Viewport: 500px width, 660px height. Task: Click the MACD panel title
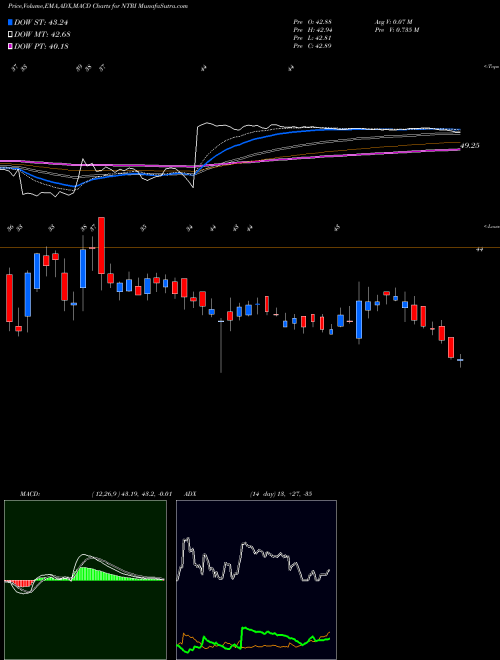(x=29, y=494)
